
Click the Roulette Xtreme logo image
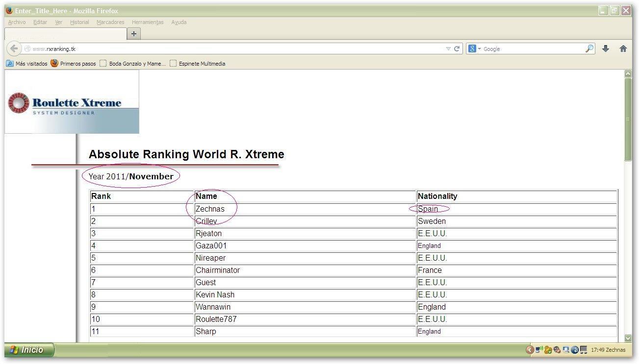[72, 101]
